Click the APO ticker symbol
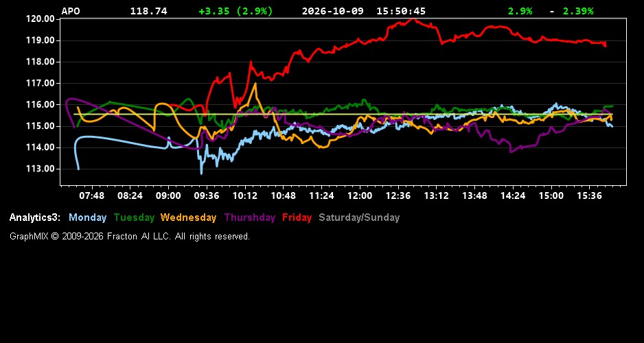The image size is (644, 343). [71, 11]
